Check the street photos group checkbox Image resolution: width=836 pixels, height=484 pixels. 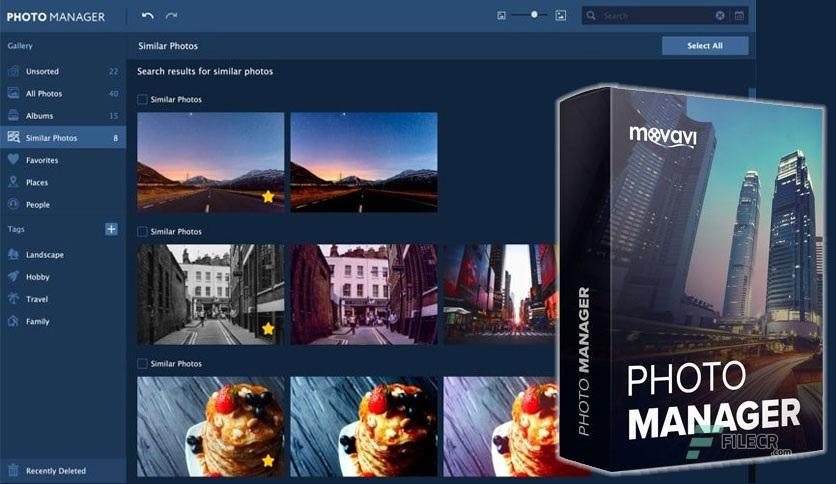pos(142,231)
